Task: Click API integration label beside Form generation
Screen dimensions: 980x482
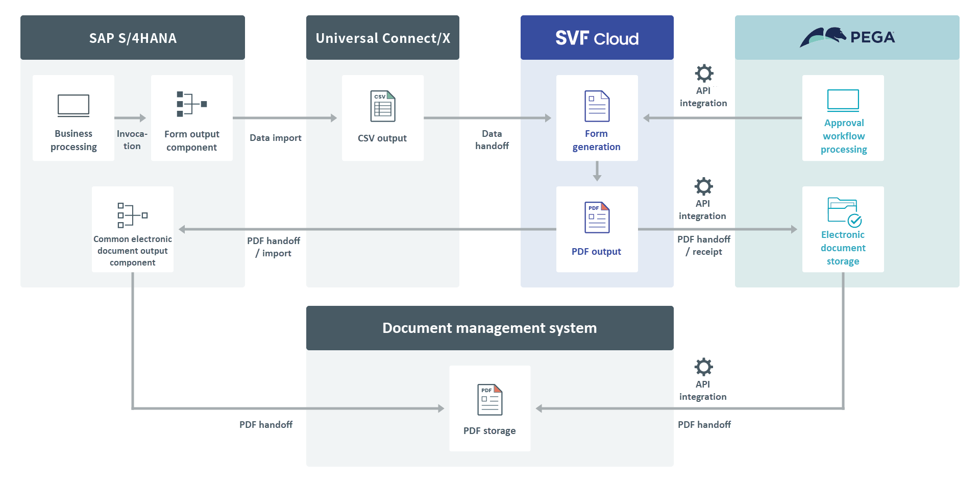Action: click(703, 97)
